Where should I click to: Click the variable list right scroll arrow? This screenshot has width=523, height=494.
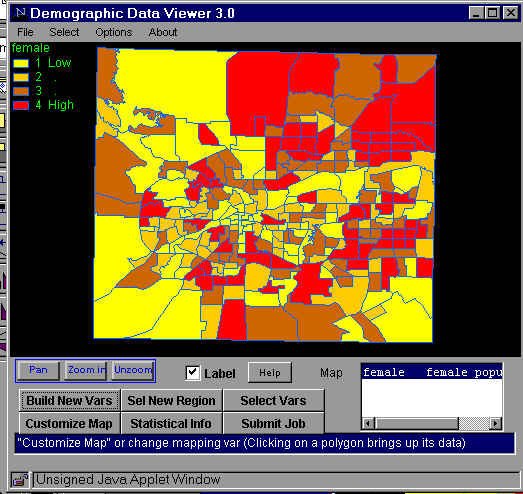click(x=495, y=423)
